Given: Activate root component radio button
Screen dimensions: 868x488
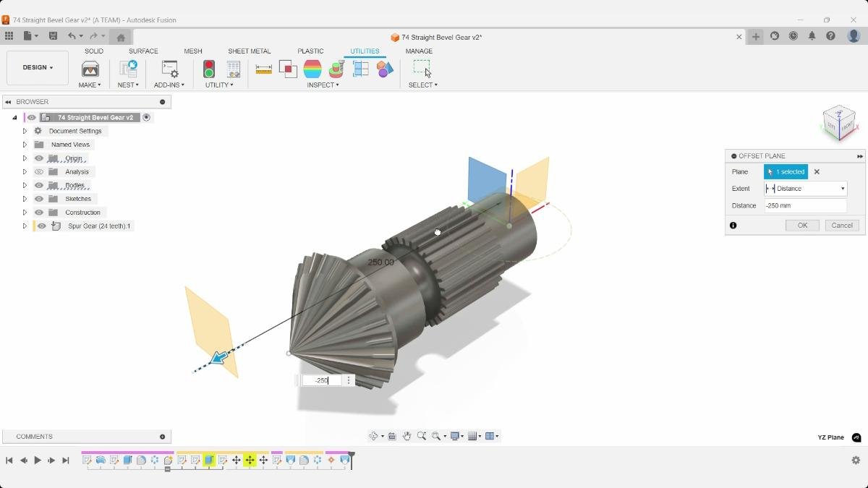Looking at the screenshot, I should [146, 117].
